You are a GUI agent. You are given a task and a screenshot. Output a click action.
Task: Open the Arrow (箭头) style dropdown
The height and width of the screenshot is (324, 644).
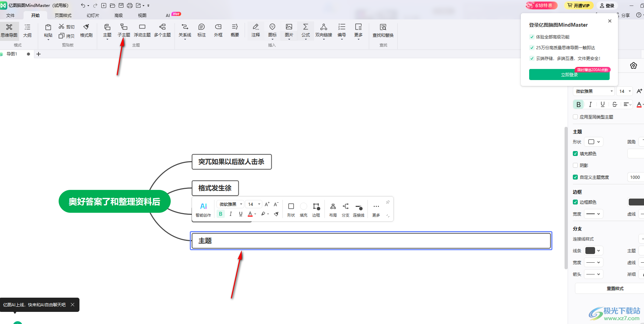click(594, 274)
